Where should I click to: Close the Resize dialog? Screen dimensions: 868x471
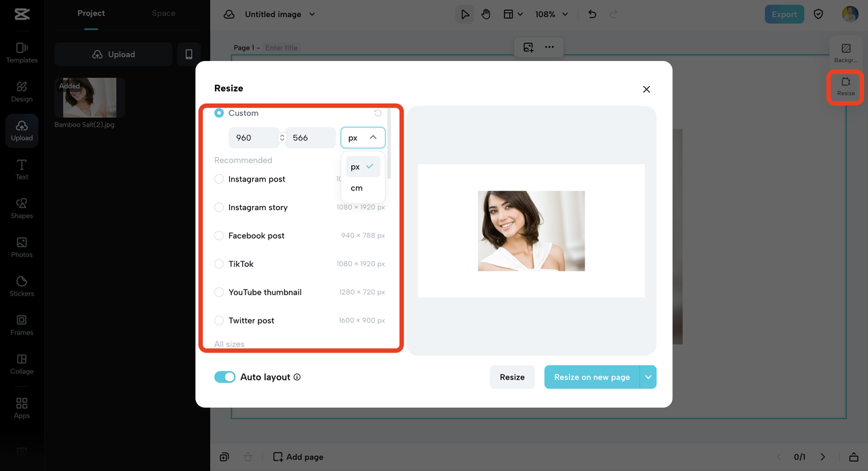(646, 89)
